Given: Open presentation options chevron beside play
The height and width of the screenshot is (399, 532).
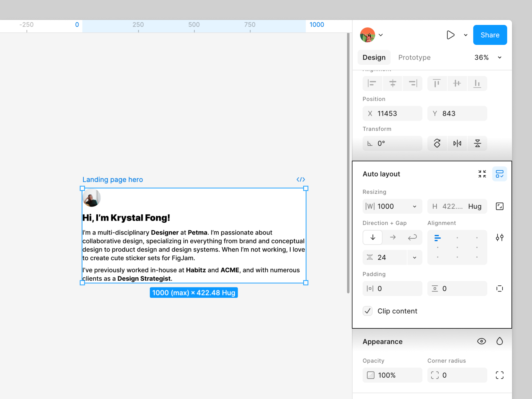Looking at the screenshot, I should pyautogui.click(x=465, y=35).
